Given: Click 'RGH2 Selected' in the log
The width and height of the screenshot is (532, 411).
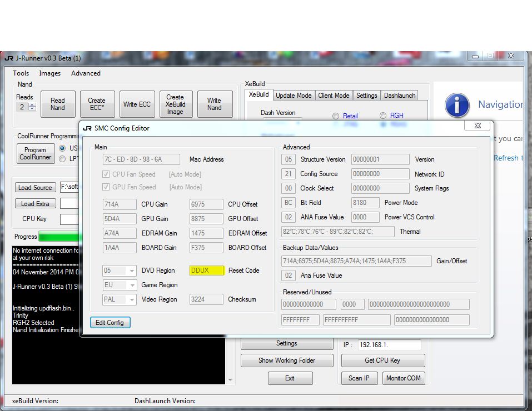Looking at the screenshot, I should [x=33, y=323].
